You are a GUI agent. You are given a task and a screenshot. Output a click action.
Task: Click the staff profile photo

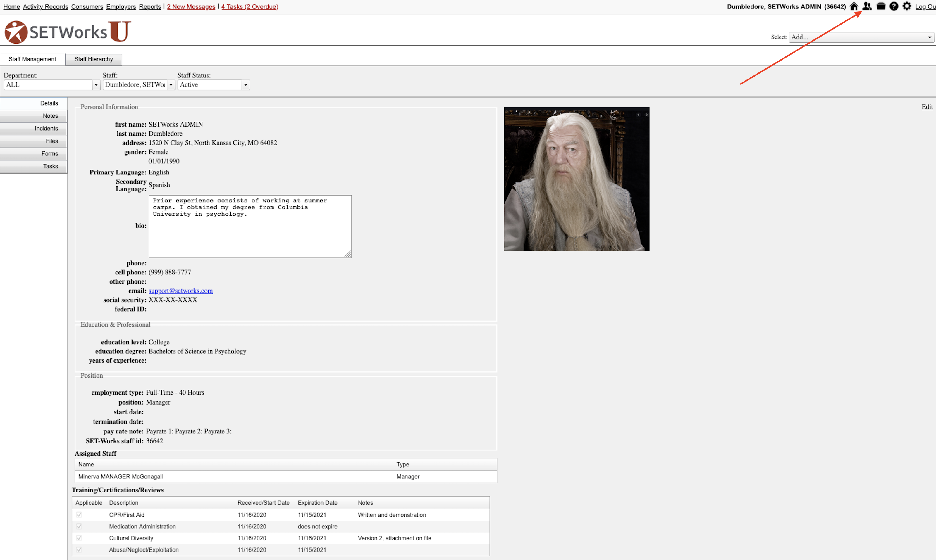[576, 179]
